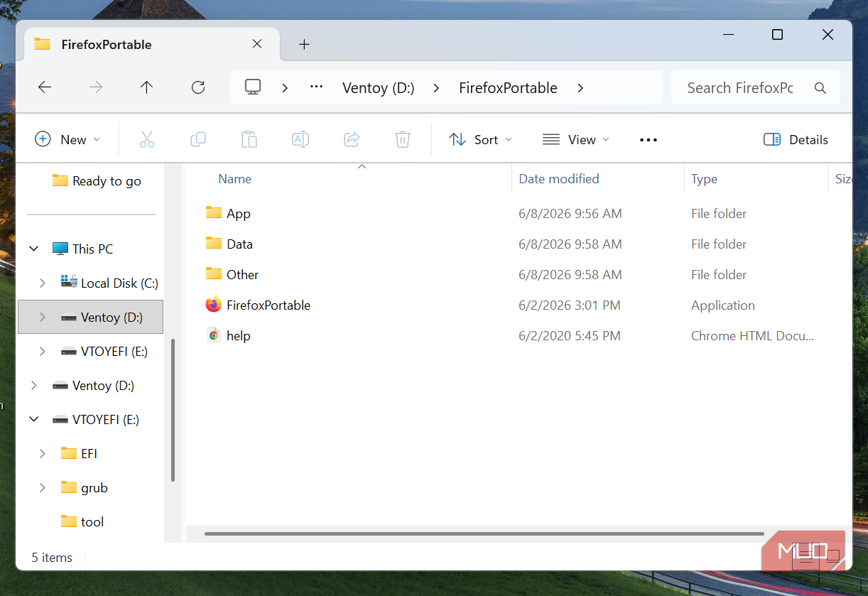Click the Copy toolbar icon

tap(198, 139)
